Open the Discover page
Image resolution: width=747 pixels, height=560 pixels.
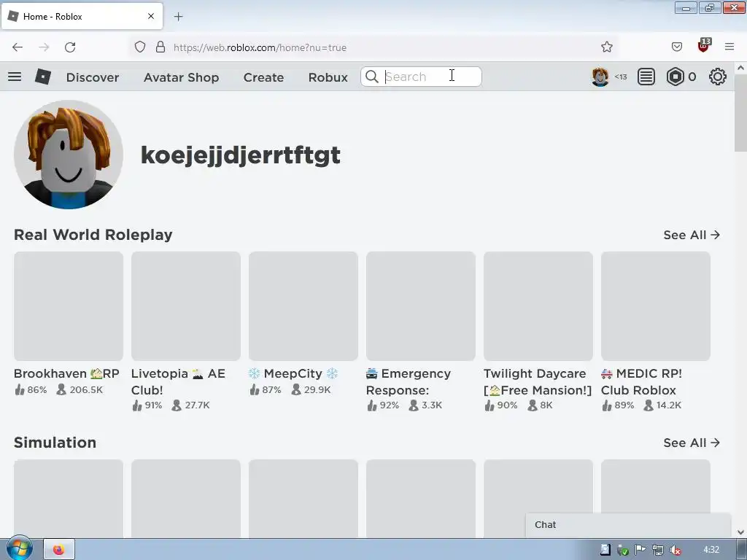point(93,77)
